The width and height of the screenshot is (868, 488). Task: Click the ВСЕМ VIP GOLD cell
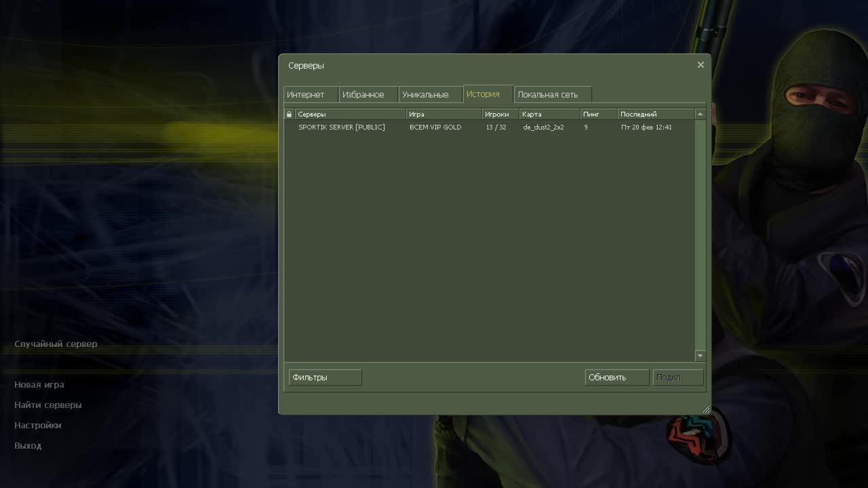(435, 127)
